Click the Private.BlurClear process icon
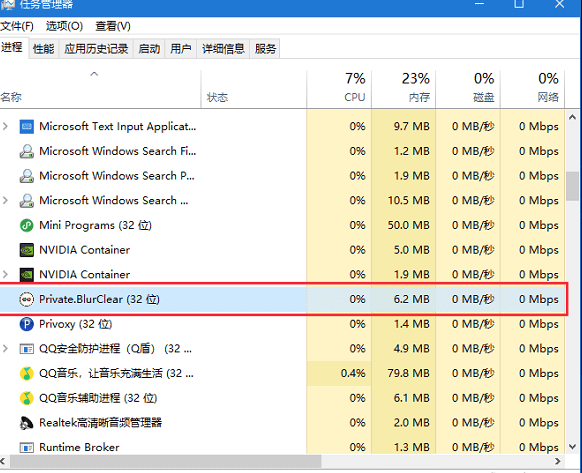This screenshot has width=582, height=473. 26,299
